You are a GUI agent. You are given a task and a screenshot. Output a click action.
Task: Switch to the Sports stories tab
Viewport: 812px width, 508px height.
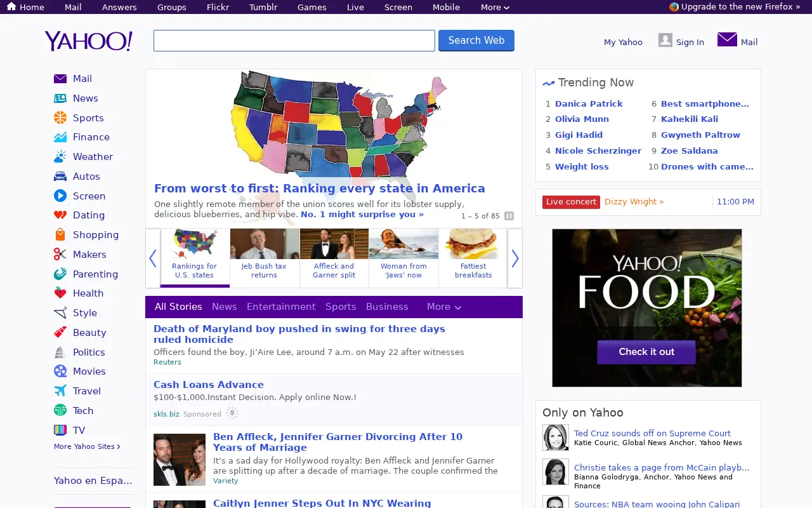(341, 307)
